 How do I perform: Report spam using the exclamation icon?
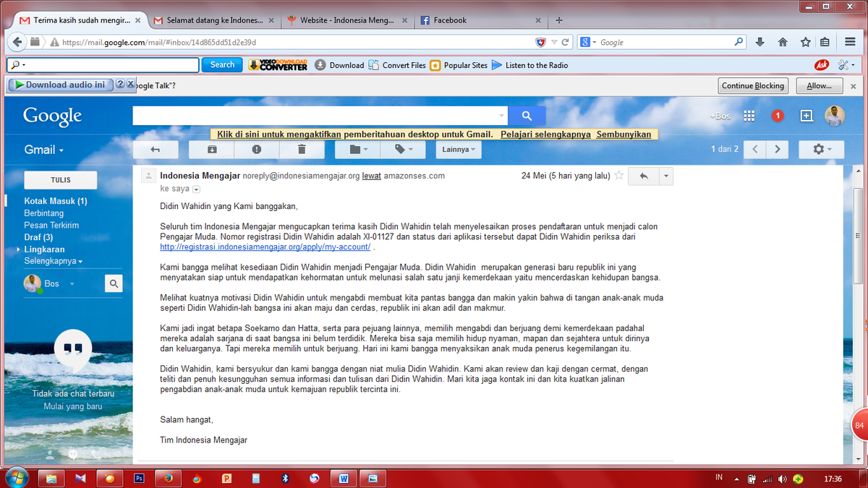pyautogui.click(x=256, y=150)
